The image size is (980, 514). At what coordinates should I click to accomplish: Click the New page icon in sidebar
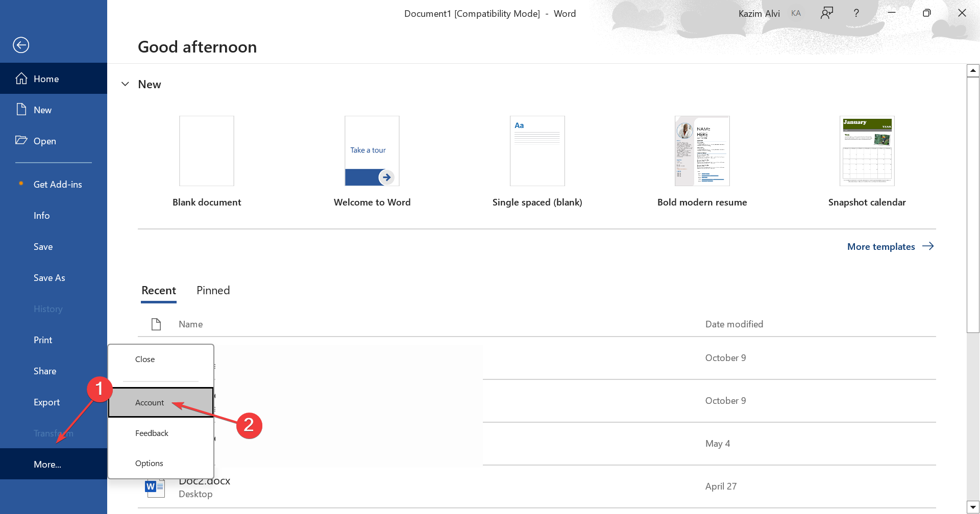21,110
